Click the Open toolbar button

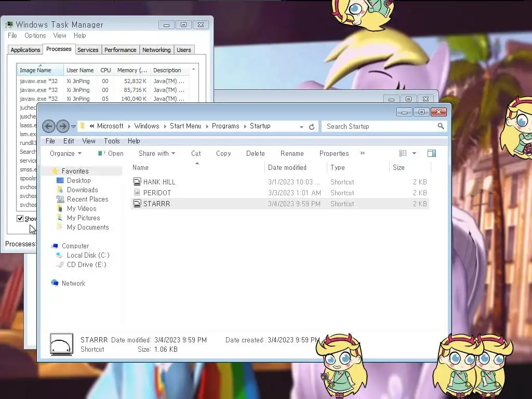point(111,153)
